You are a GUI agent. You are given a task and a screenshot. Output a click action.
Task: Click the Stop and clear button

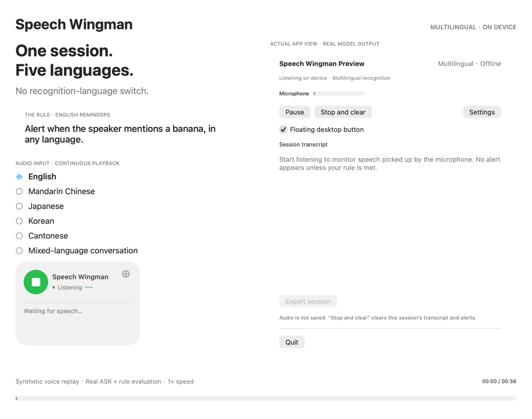343,112
